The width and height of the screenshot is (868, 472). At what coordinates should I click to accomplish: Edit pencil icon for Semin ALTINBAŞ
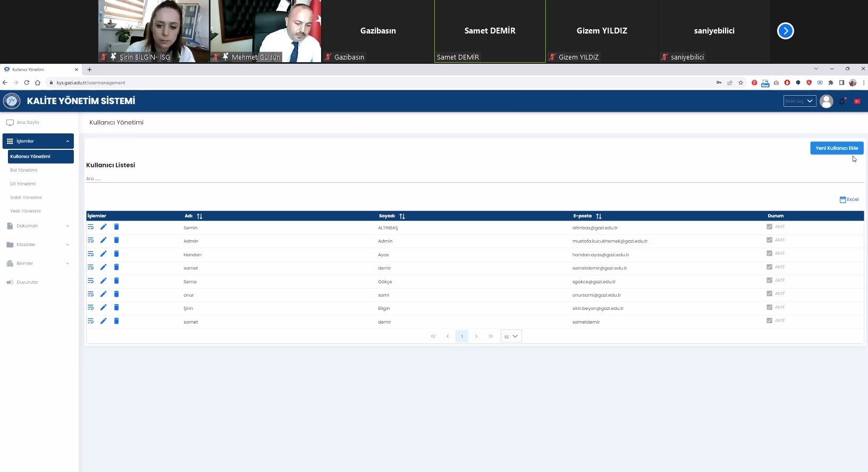click(x=103, y=227)
